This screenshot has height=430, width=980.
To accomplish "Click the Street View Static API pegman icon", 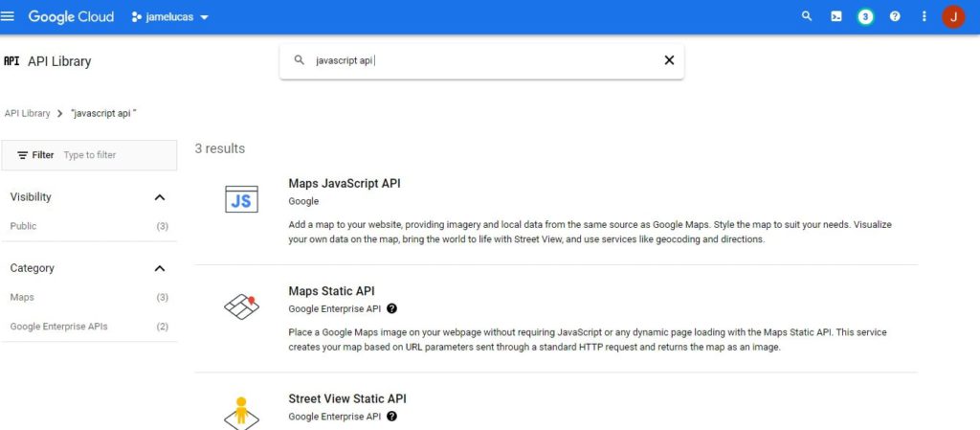I will click(x=241, y=412).
